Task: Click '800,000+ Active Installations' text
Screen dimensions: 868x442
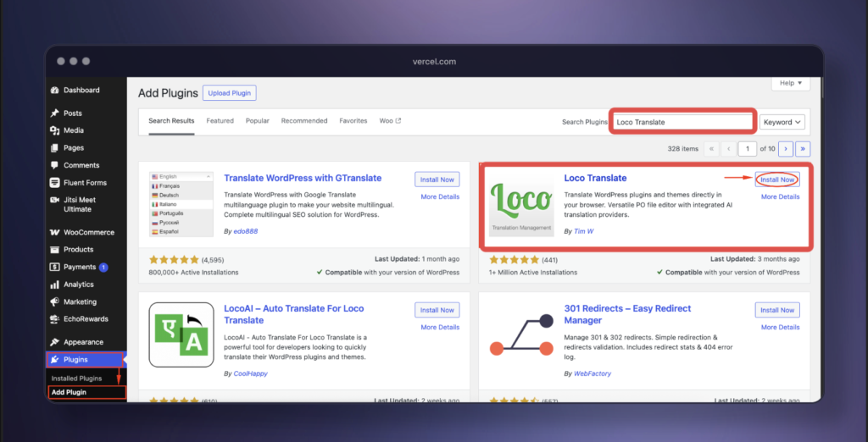Action: (194, 272)
